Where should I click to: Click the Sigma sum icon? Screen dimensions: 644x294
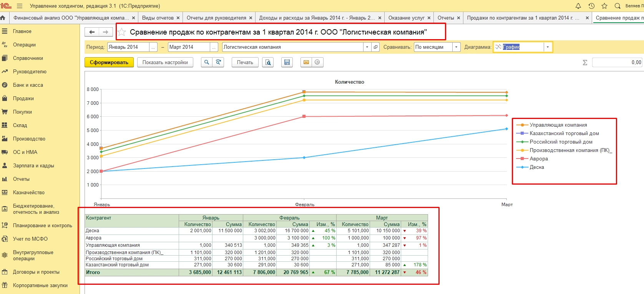point(585,63)
